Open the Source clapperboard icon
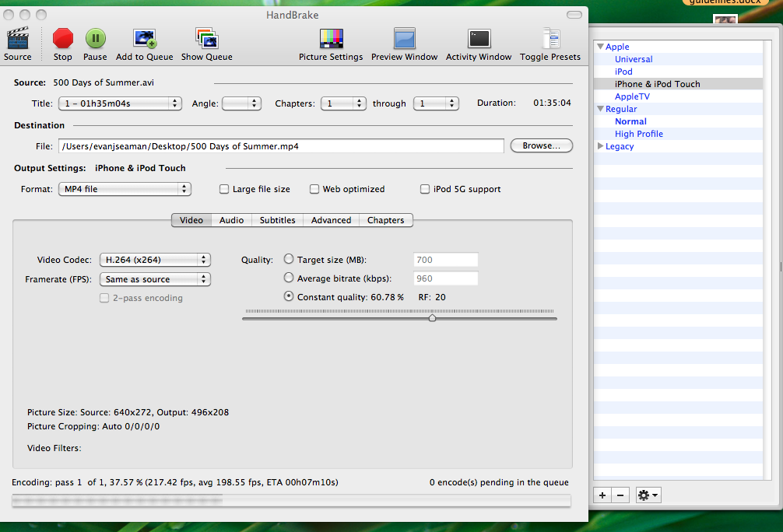The width and height of the screenshot is (783, 532). 18,39
